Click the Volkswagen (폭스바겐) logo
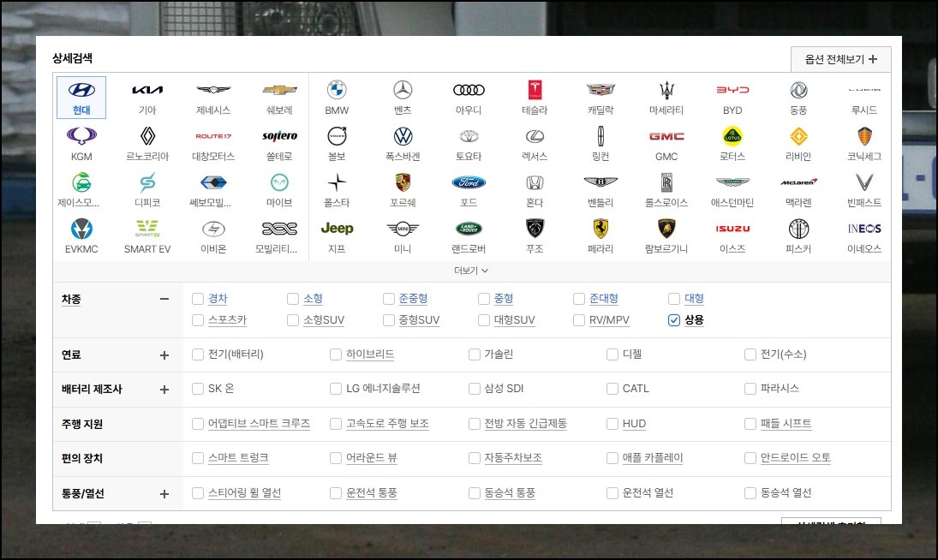This screenshot has height=560, width=938. (x=403, y=136)
